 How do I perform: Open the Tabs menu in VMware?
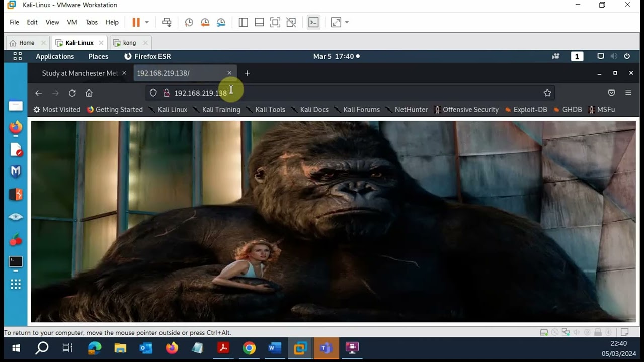click(92, 22)
